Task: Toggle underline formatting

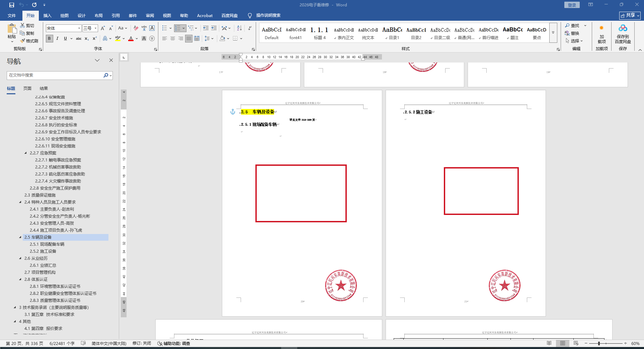Action: [65, 38]
